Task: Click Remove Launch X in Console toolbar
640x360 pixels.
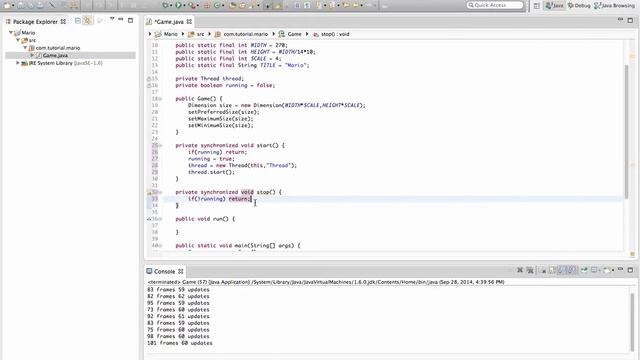Action: click(520, 270)
